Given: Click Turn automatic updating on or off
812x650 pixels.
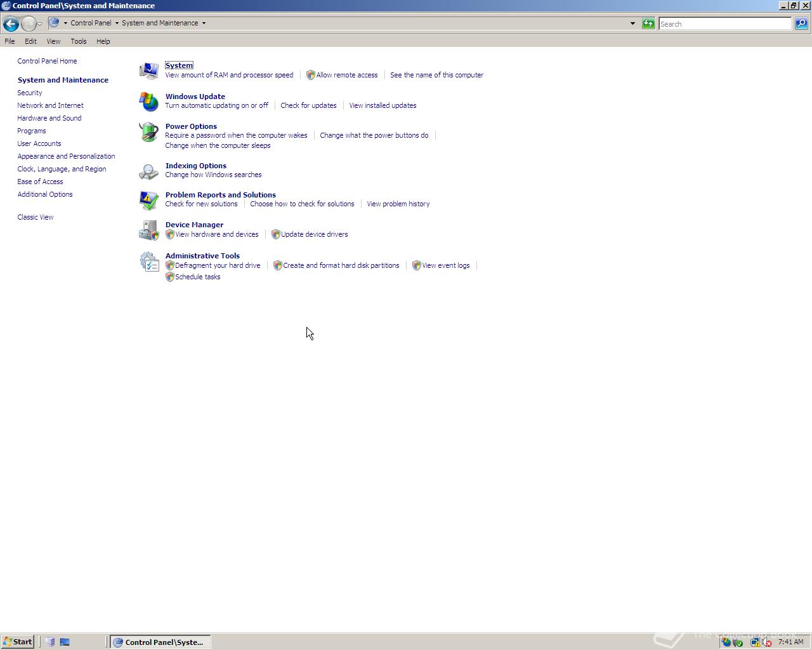Looking at the screenshot, I should coord(216,105).
